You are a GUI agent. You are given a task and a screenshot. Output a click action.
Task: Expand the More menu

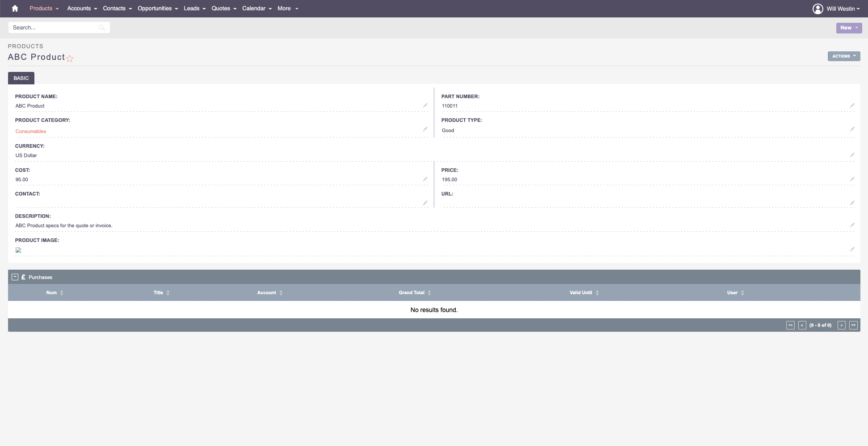(x=288, y=8)
